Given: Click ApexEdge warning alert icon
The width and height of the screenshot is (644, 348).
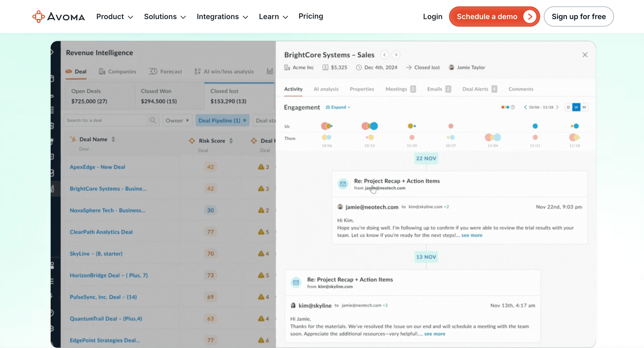Looking at the screenshot, I should tap(261, 167).
